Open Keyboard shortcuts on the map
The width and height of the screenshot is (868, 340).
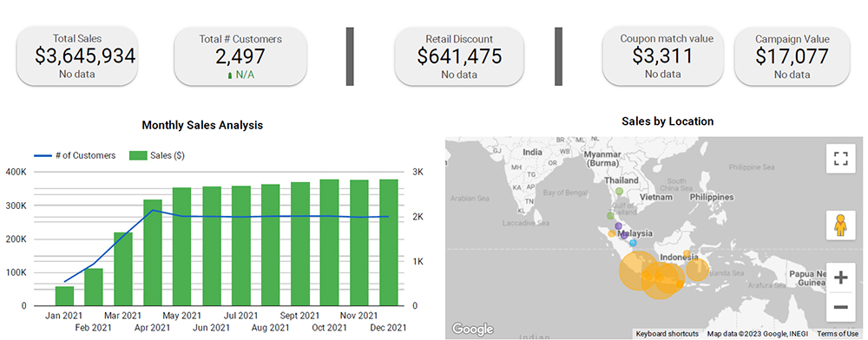(667, 334)
